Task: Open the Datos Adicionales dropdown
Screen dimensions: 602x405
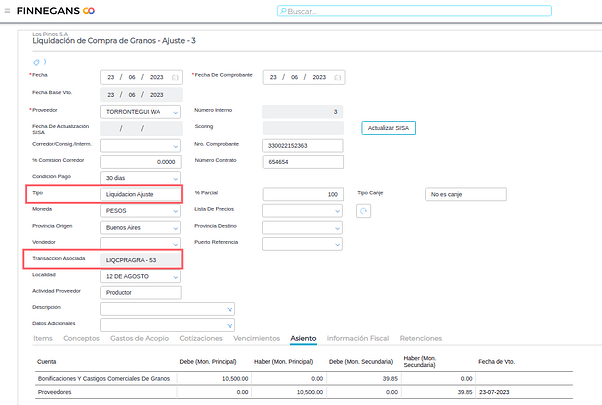Action: pos(229,324)
